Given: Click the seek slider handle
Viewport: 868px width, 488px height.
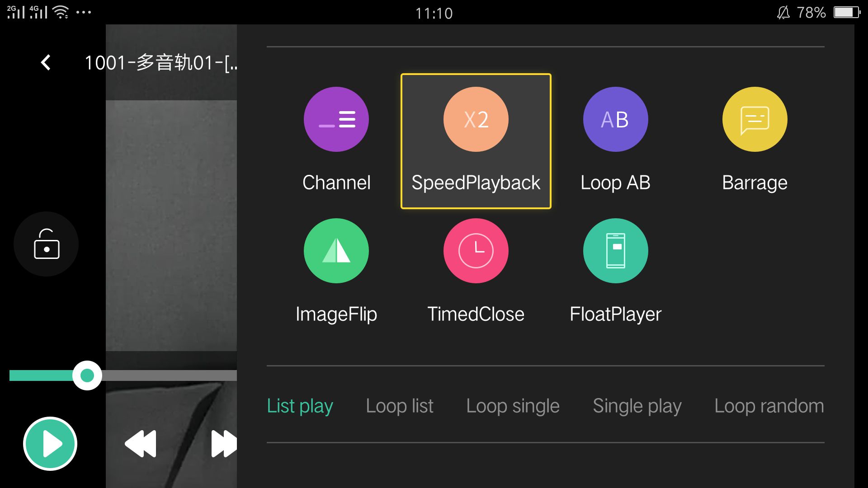Looking at the screenshot, I should (87, 375).
